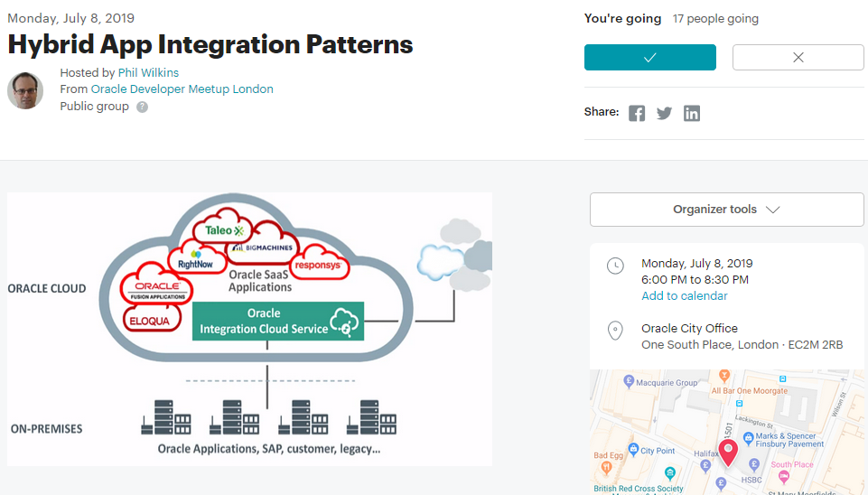Open Phil Wilkins host profile photo

[x=25, y=90]
